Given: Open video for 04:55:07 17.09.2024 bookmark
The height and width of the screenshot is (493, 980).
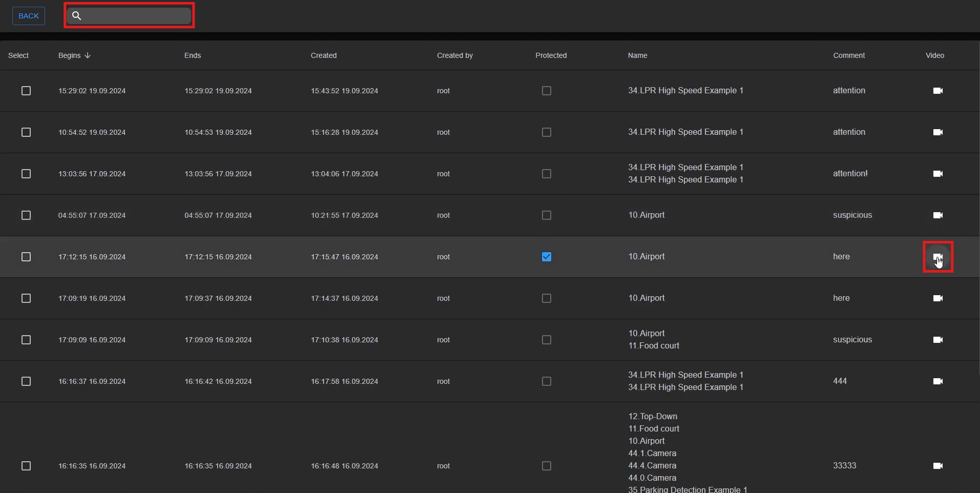Looking at the screenshot, I should click(937, 215).
